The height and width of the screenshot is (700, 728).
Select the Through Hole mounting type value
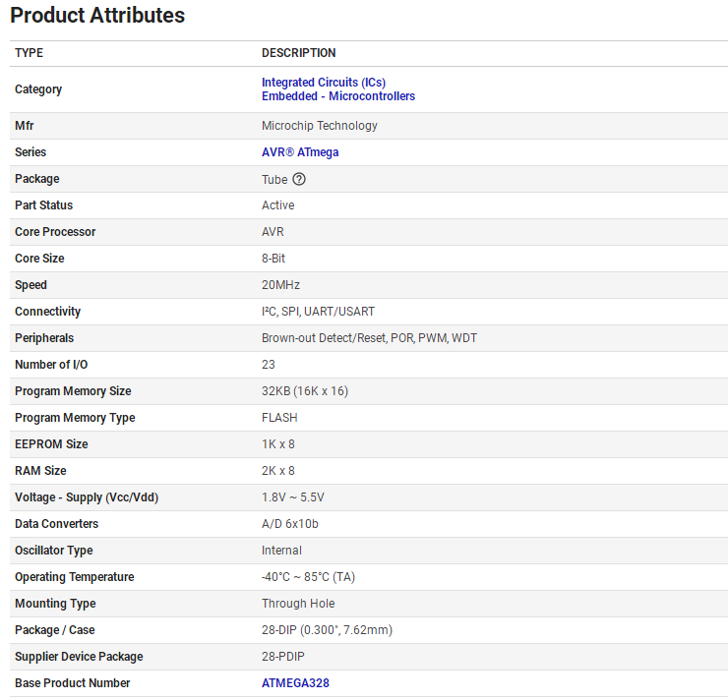pyautogui.click(x=297, y=604)
